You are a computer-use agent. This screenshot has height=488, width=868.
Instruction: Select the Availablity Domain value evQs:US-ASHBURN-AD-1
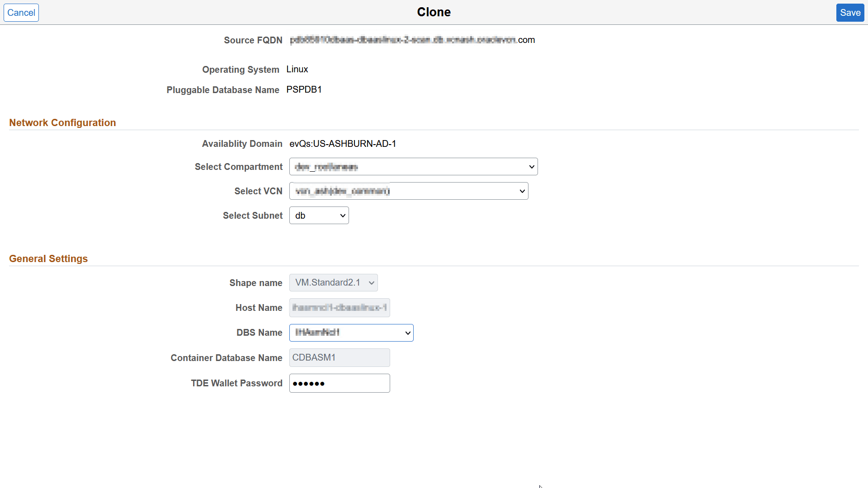(x=343, y=144)
